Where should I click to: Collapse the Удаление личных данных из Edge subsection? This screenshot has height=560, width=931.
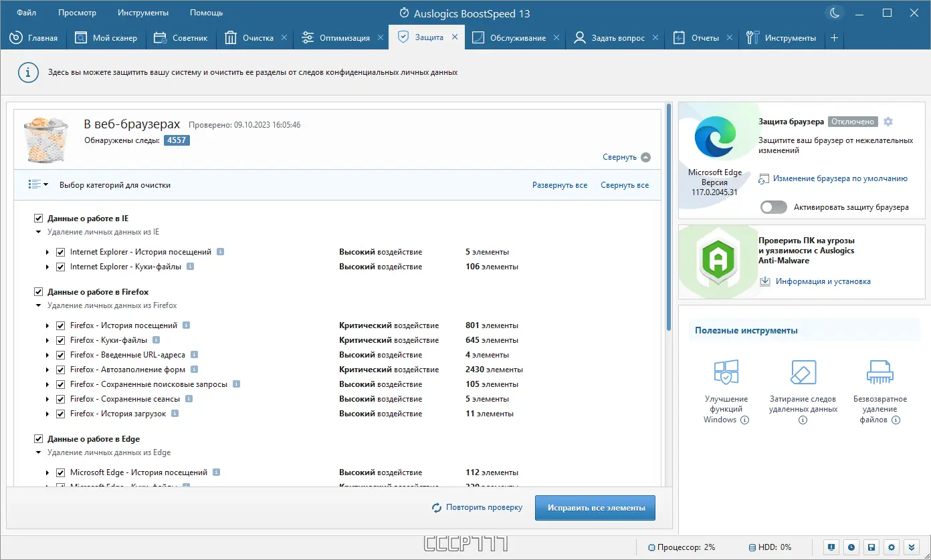coord(38,452)
